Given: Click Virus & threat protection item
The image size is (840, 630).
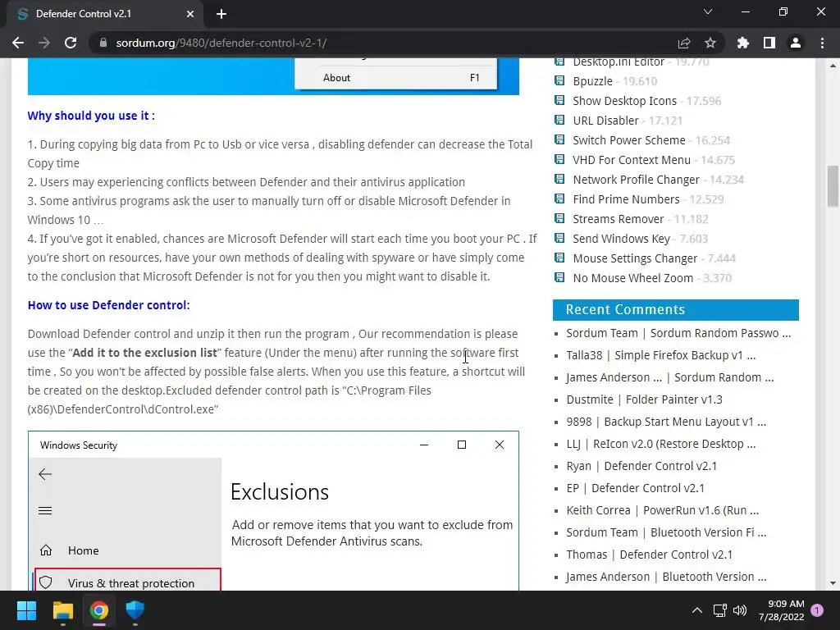Looking at the screenshot, I should [127, 582].
